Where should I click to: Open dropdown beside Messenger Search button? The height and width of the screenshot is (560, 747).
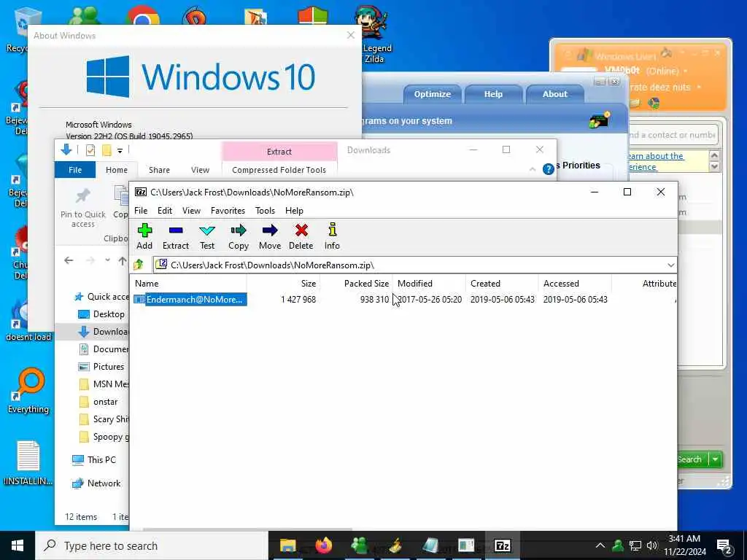click(716, 459)
